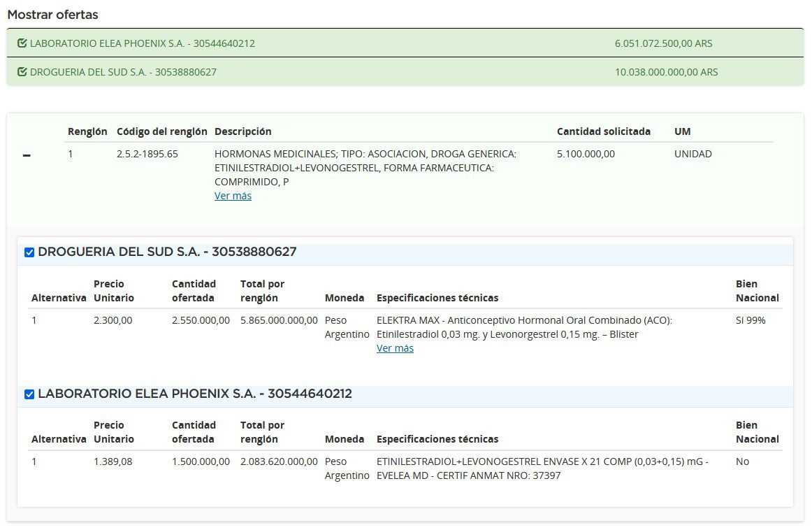Uncheck the DROGUERIA DEL SUD S.A. section checkbox
The width and height of the screenshot is (812, 530).
[29, 252]
